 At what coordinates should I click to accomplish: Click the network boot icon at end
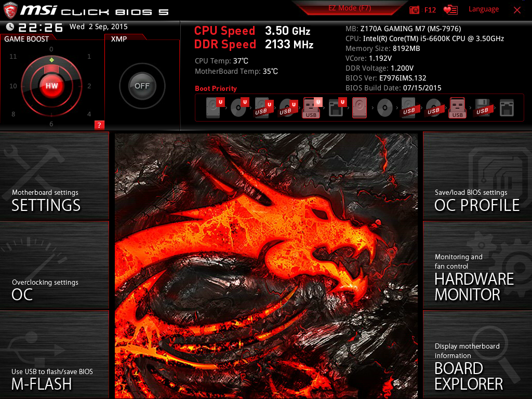click(x=507, y=108)
